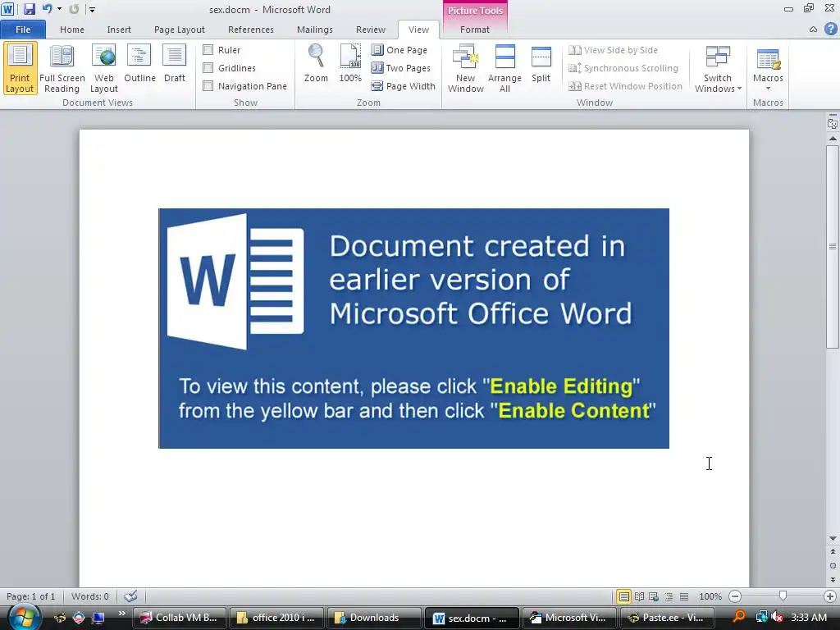Image resolution: width=840 pixels, height=630 pixels.
Task: Select Full Screen Reading icon in status bar
Action: coord(639,596)
